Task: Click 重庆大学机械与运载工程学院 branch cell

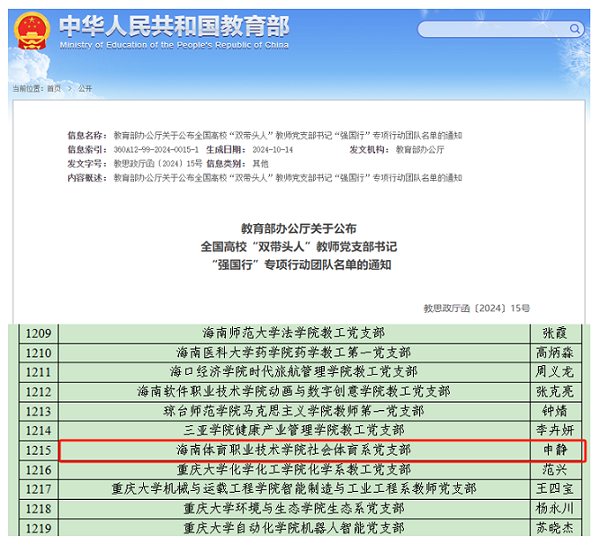Action: (293, 489)
